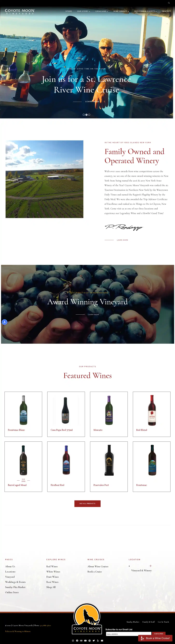The height and width of the screenshot is (644, 175).
Task: Click the email envelope icon in footer
Action: pyautogui.click(x=102, y=641)
